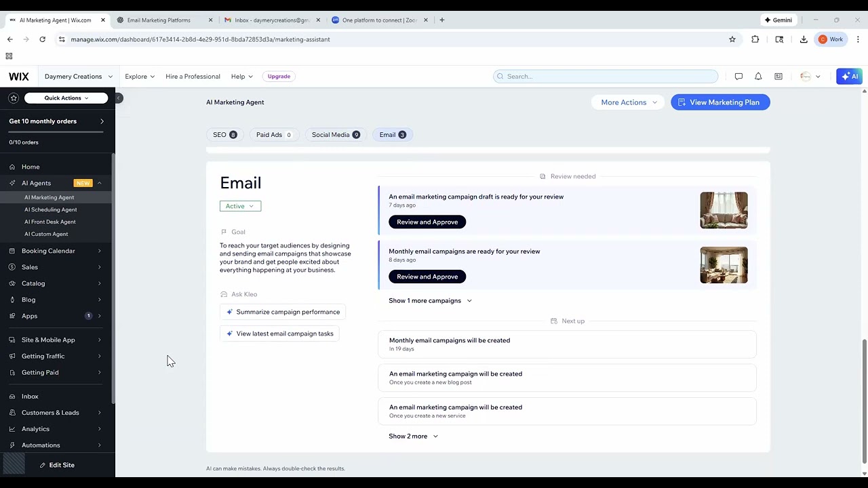This screenshot has width=868, height=488.
Task: Switch to the Social Media tab
Action: click(x=336, y=135)
